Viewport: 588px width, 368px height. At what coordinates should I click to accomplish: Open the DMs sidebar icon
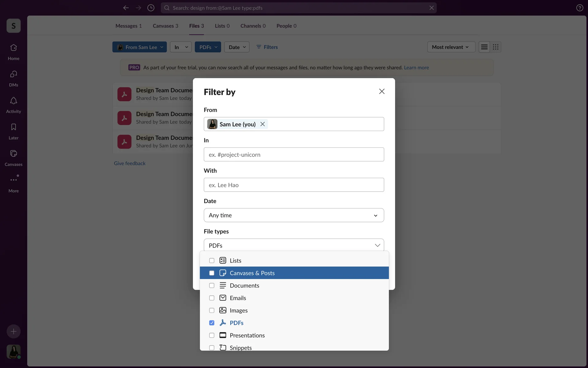pyautogui.click(x=13, y=75)
